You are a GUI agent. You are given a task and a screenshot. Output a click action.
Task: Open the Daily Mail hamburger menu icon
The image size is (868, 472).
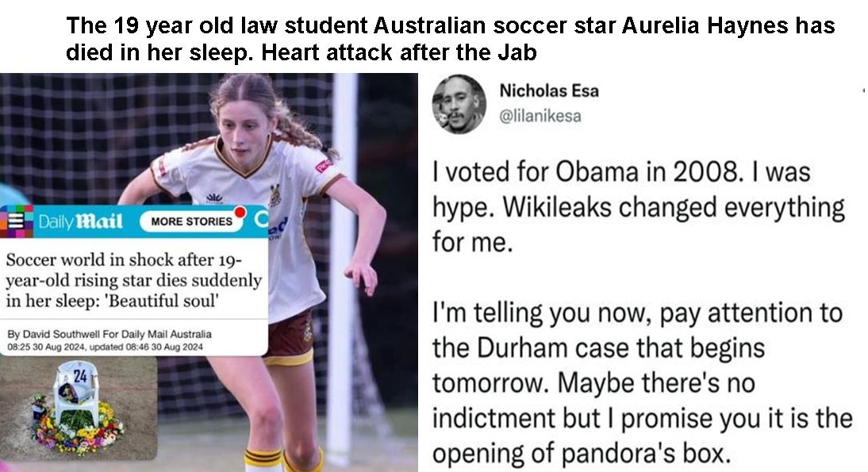click(x=16, y=221)
